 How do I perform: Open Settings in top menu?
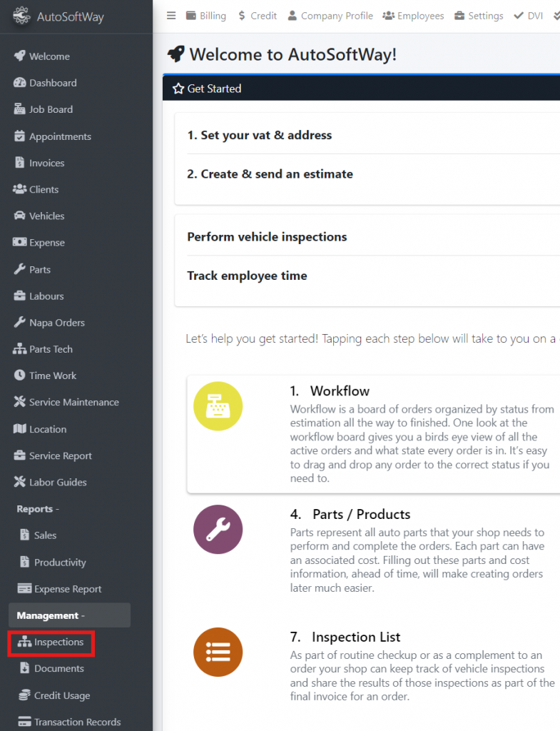pos(479,16)
